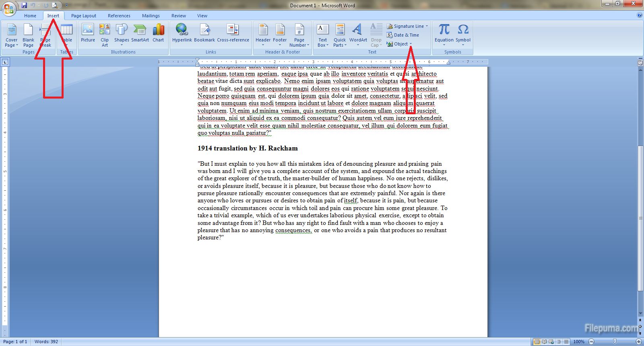
Task: Expand the Signature Line dropdown
Action: [427, 26]
